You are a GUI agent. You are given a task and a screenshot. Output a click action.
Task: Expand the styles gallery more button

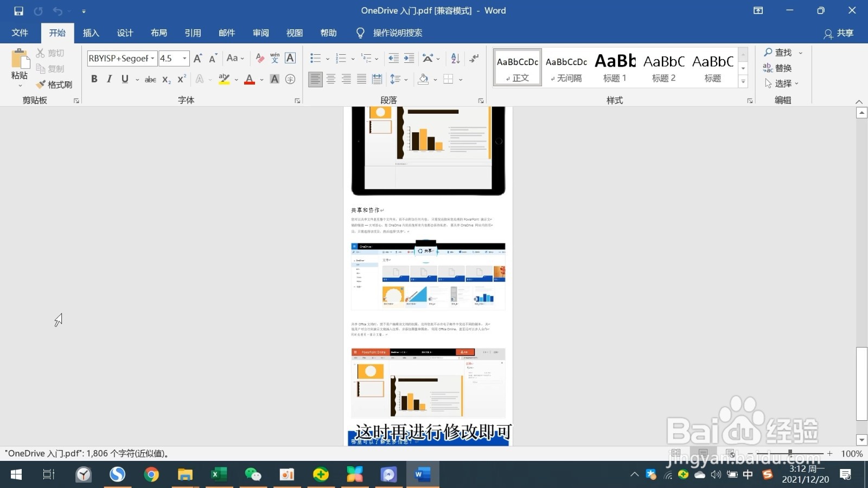pos(743,82)
